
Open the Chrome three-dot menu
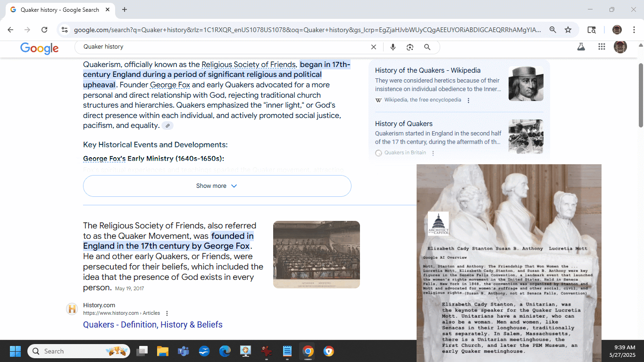634,30
